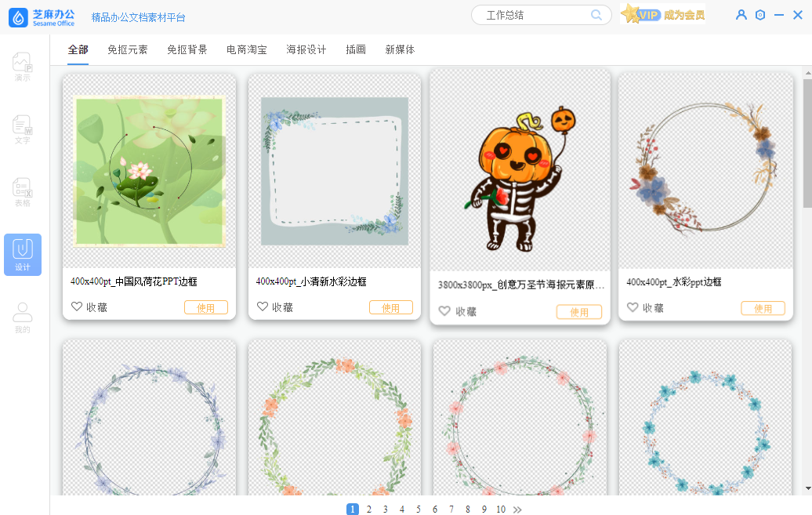Open the pink flower wreath thumbnail

pyautogui.click(x=520, y=418)
